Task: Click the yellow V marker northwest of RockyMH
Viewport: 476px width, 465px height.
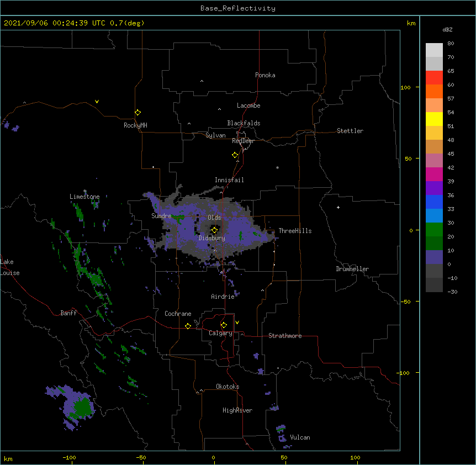Action: pos(97,102)
